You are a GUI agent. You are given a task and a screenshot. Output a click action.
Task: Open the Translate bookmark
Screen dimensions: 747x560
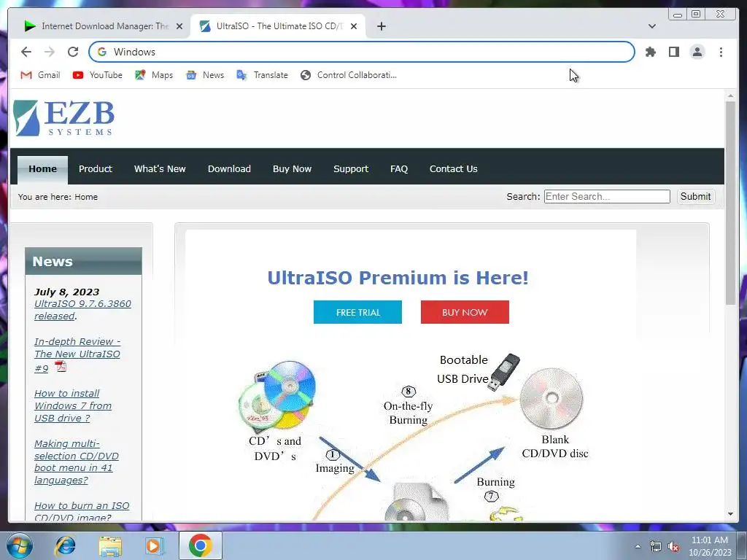[262, 75]
